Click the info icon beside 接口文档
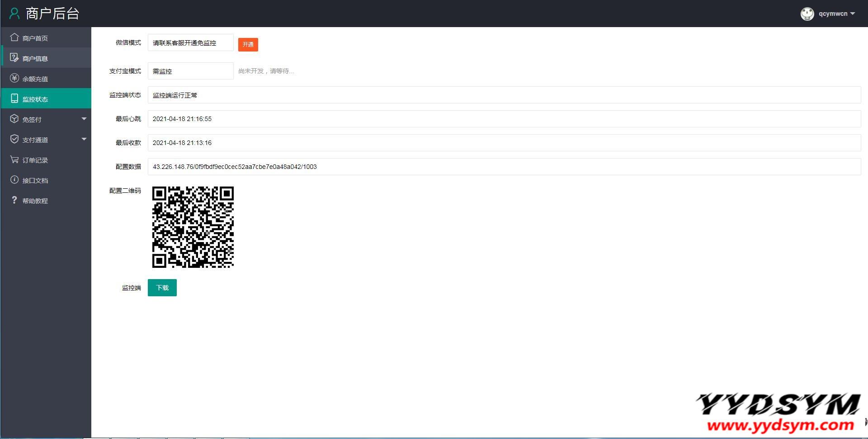Screen dimensions: 868x439 14,180
